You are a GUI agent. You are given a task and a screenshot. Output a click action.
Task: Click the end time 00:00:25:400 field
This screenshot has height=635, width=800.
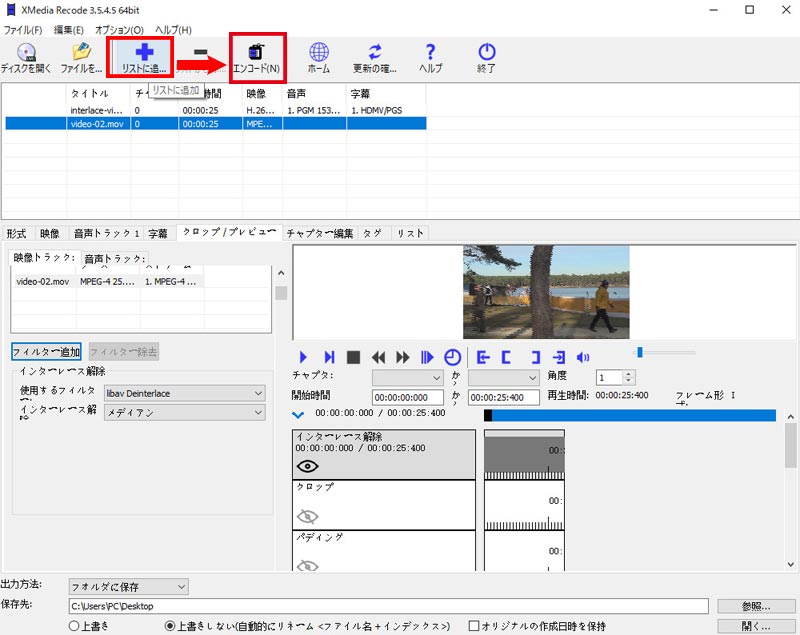pyautogui.click(x=504, y=397)
